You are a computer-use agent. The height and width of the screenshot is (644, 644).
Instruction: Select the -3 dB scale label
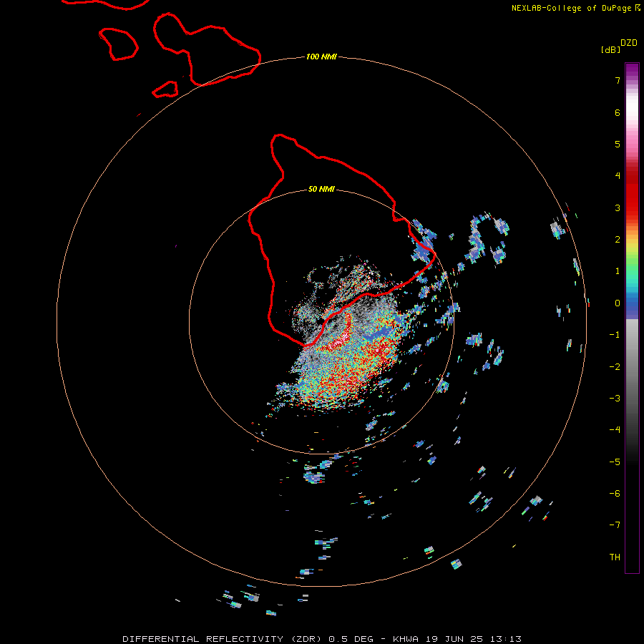click(615, 399)
